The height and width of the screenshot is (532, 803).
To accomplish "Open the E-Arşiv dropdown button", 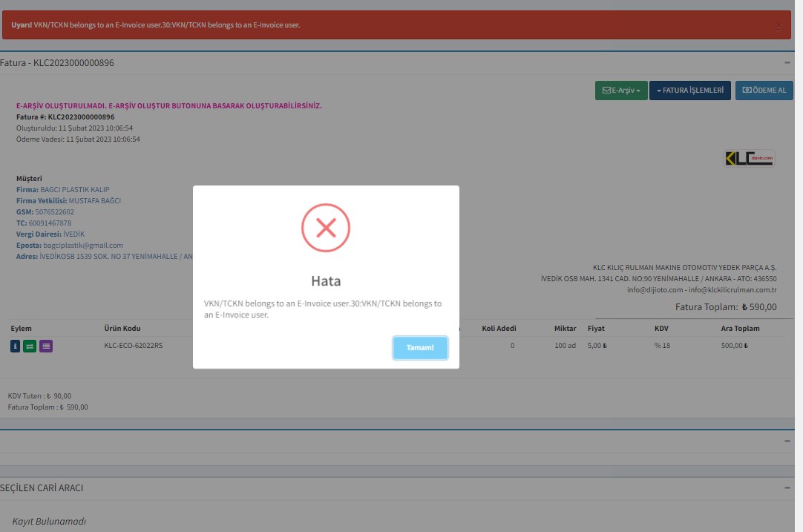I will (x=620, y=91).
